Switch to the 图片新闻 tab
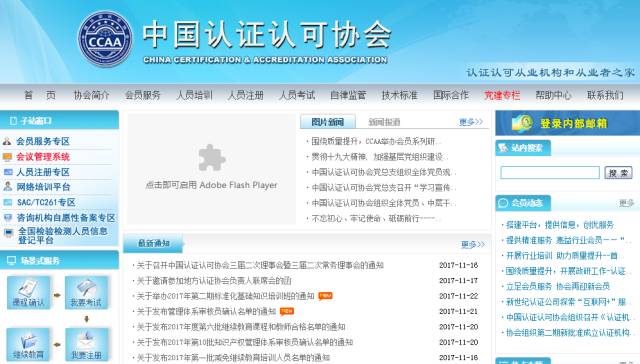Viewport: 640px width, 364px height. pyautogui.click(x=328, y=122)
